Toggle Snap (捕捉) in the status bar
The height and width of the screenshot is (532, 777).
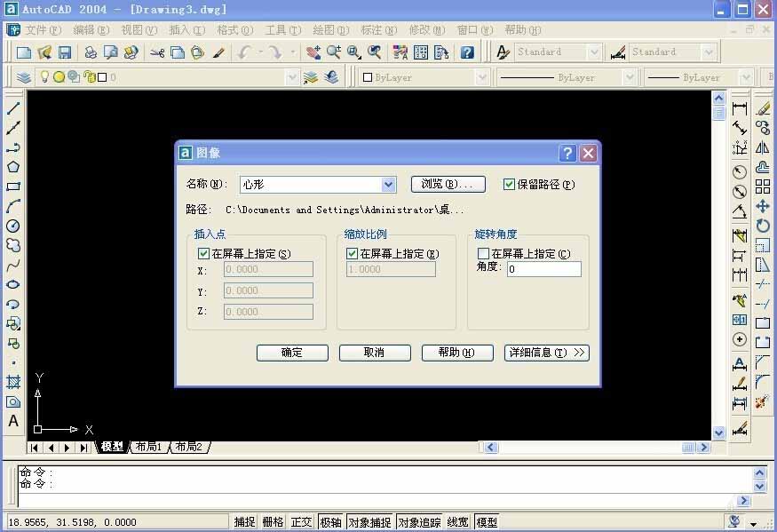point(245,521)
